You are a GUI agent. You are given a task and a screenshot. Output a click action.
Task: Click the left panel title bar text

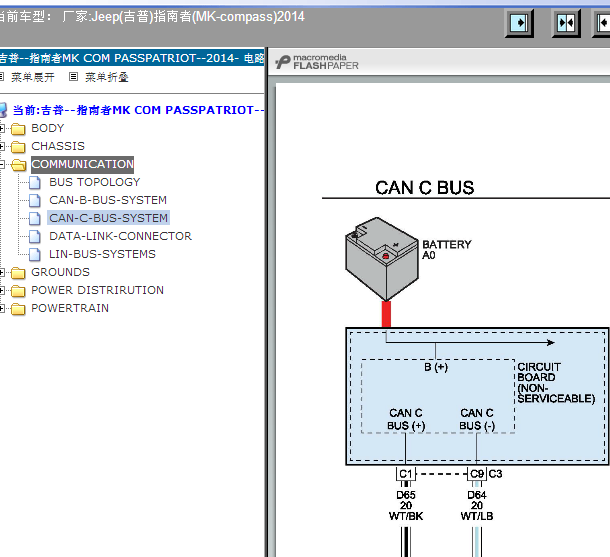132,58
